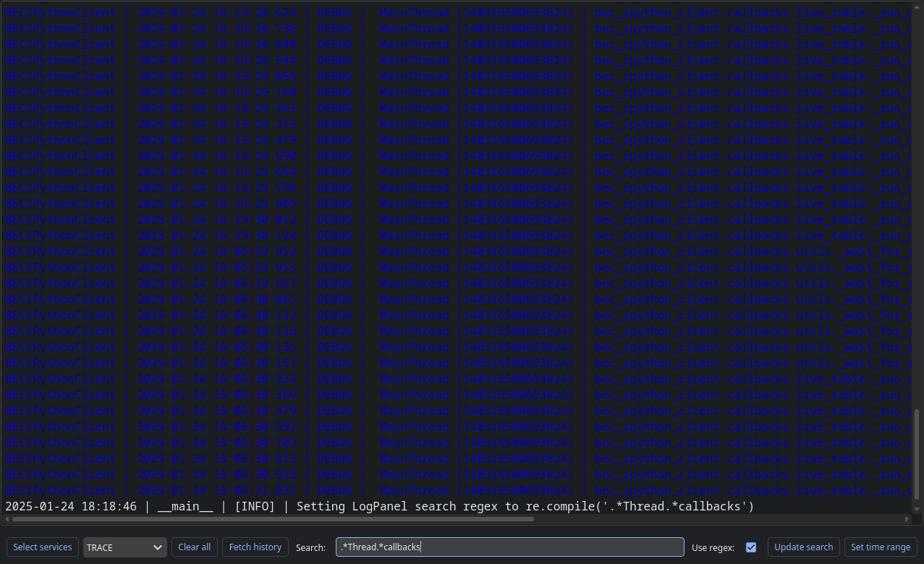Select the first DEBUG log line at 16:19:28.624

pos(289,12)
